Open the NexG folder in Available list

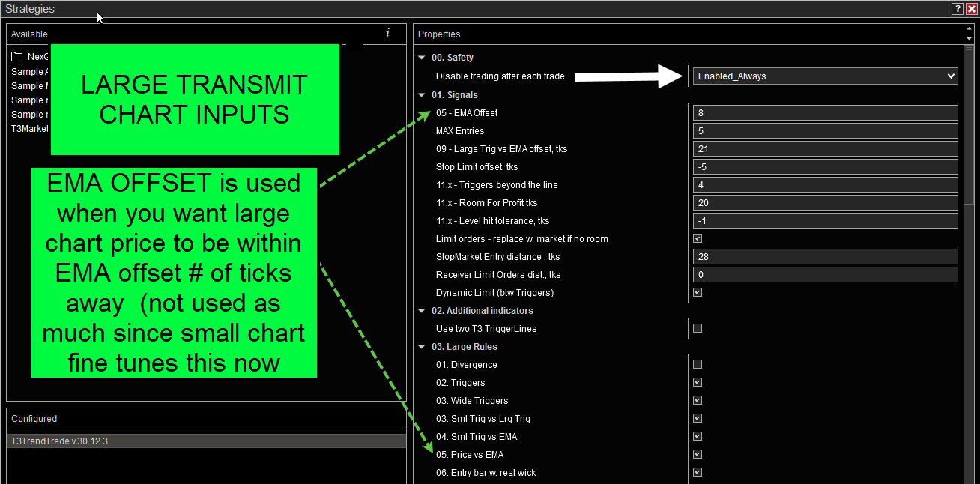30,57
